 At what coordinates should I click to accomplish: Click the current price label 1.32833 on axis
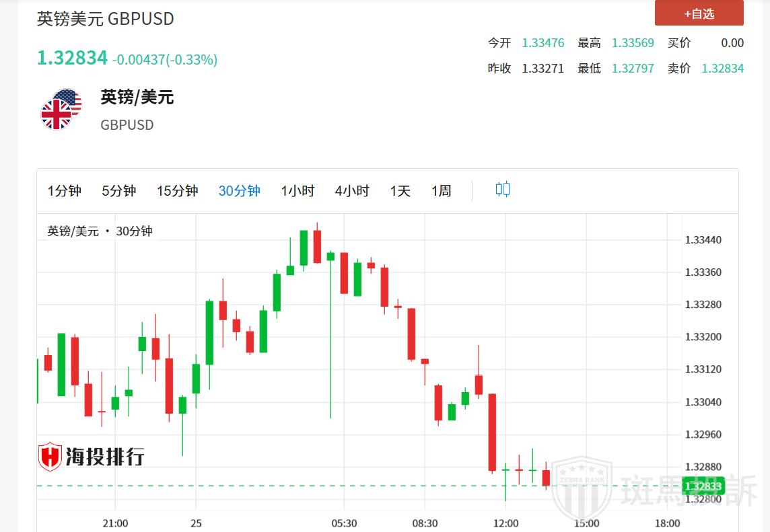coord(703,486)
